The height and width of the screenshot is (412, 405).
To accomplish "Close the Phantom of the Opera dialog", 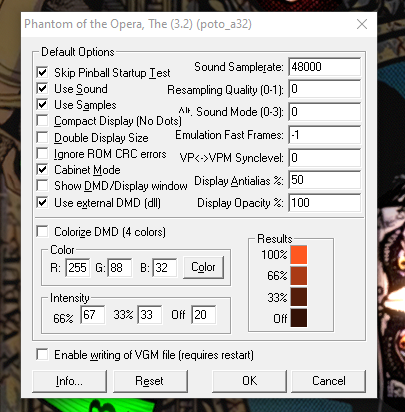I will 362,24.
